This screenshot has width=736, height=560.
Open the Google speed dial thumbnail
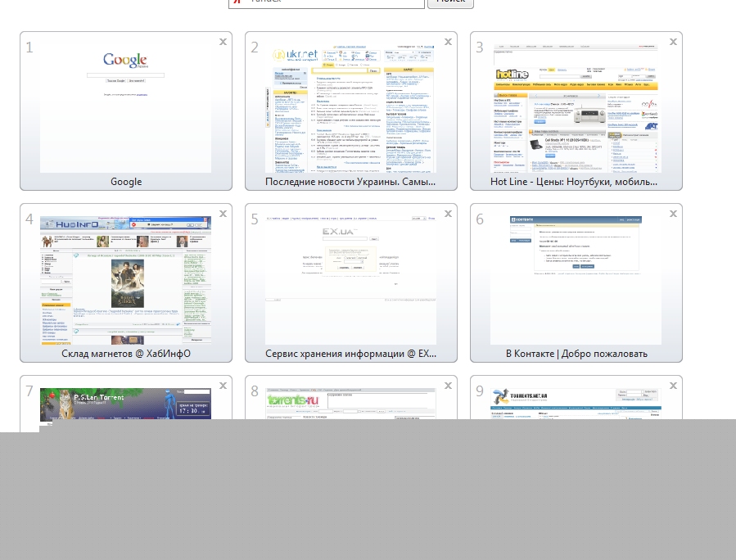pos(125,108)
